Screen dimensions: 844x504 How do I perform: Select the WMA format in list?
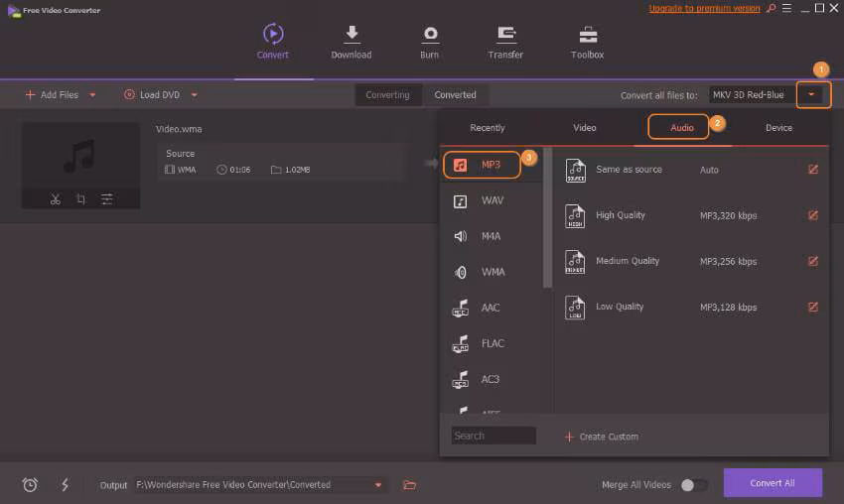pos(492,272)
